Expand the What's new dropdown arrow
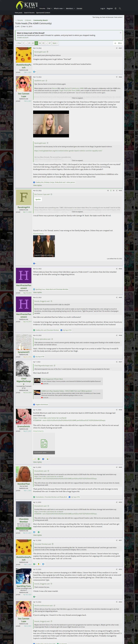 point(64,8)
